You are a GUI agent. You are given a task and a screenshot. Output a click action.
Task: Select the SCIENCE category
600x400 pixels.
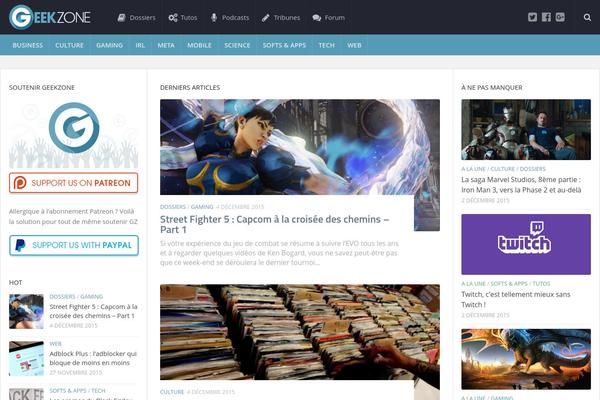(237, 45)
